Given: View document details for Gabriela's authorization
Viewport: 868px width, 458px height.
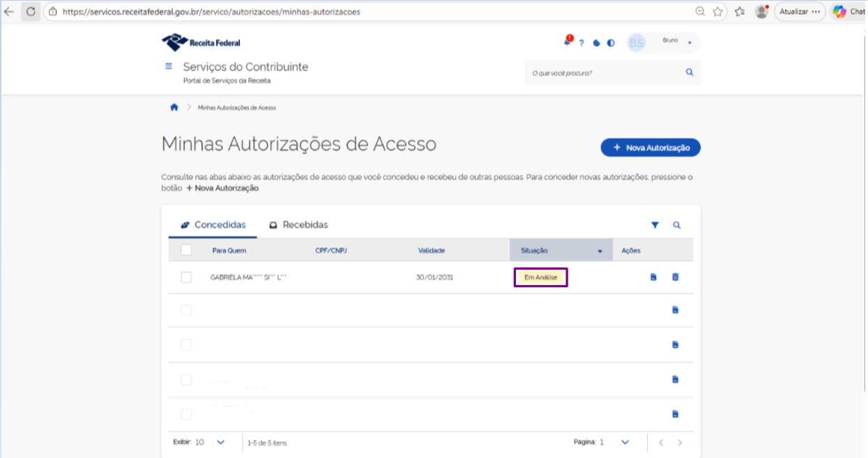Looking at the screenshot, I should point(653,277).
